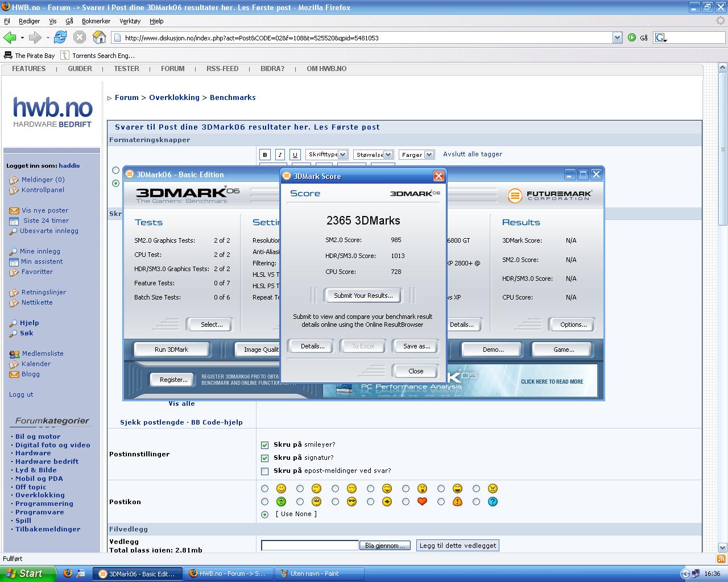Select the green smiley post icon

(x=281, y=501)
